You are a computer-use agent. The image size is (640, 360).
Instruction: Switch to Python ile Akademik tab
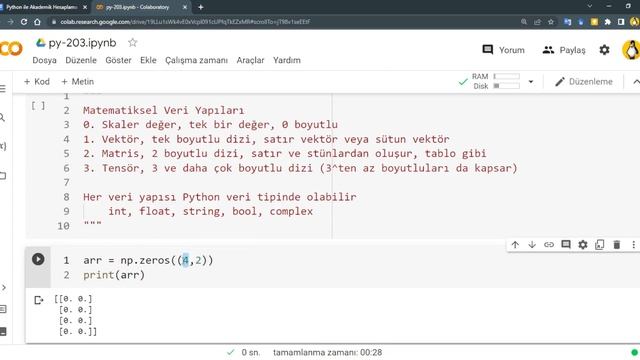coord(42,7)
